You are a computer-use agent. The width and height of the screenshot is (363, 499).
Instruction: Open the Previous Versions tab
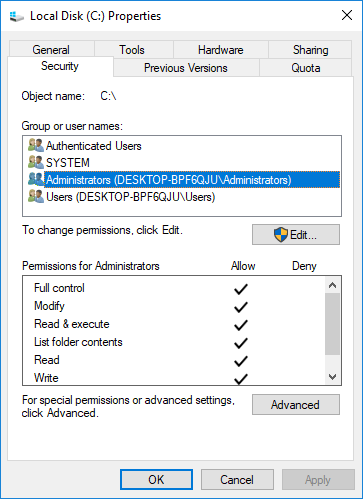(186, 68)
